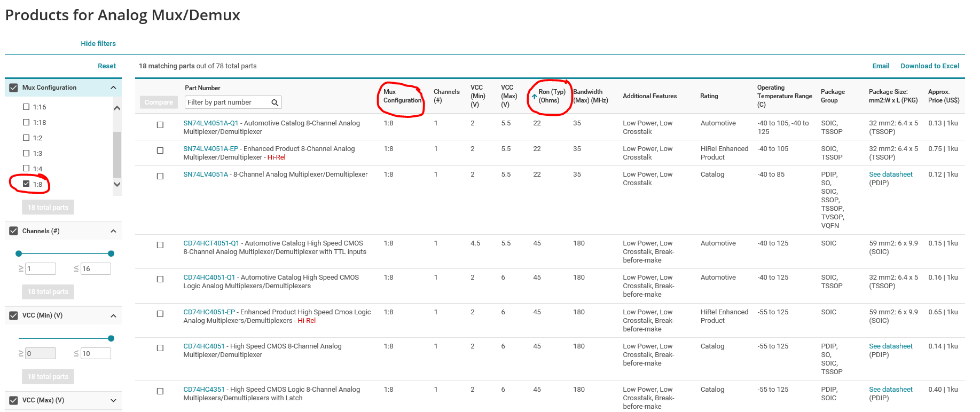
Task: Click 18 total parts button under Channels
Action: pyautogui.click(x=48, y=292)
